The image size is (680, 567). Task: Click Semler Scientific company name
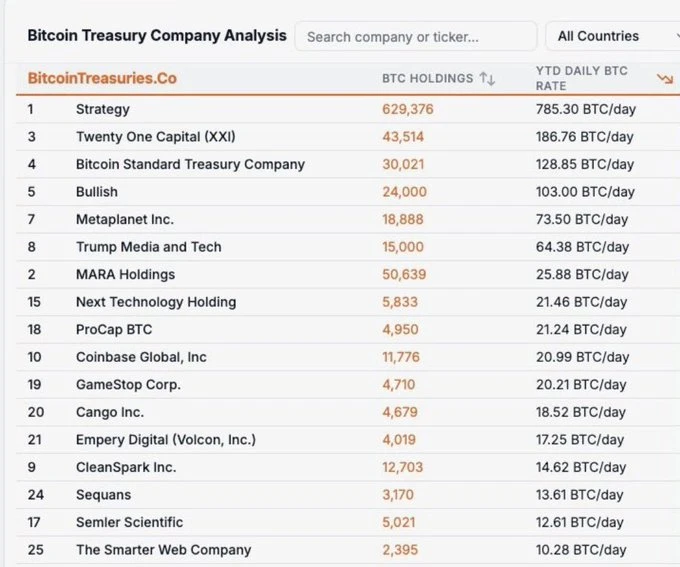[x=129, y=522]
